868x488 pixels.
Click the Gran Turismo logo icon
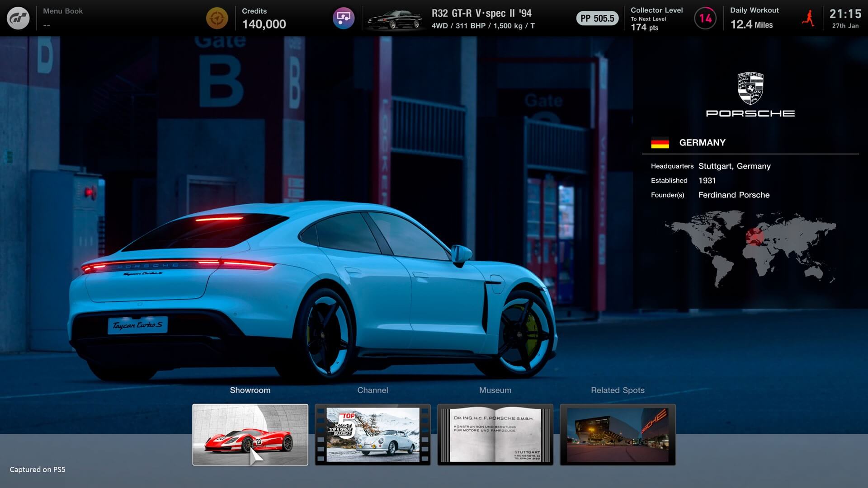[18, 18]
